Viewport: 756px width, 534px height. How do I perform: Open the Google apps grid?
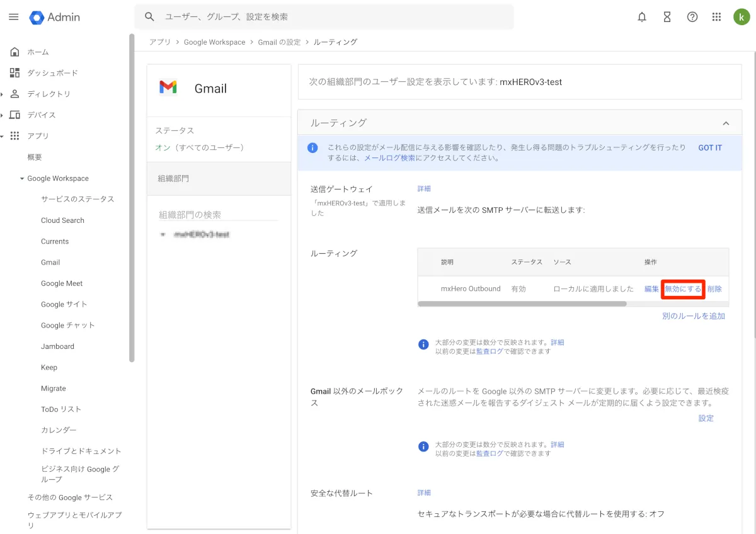pos(716,17)
